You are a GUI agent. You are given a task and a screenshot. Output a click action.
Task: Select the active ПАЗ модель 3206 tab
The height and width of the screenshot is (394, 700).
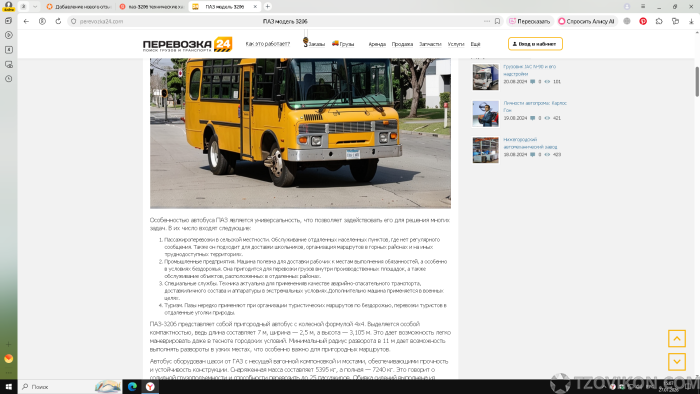(225, 7)
